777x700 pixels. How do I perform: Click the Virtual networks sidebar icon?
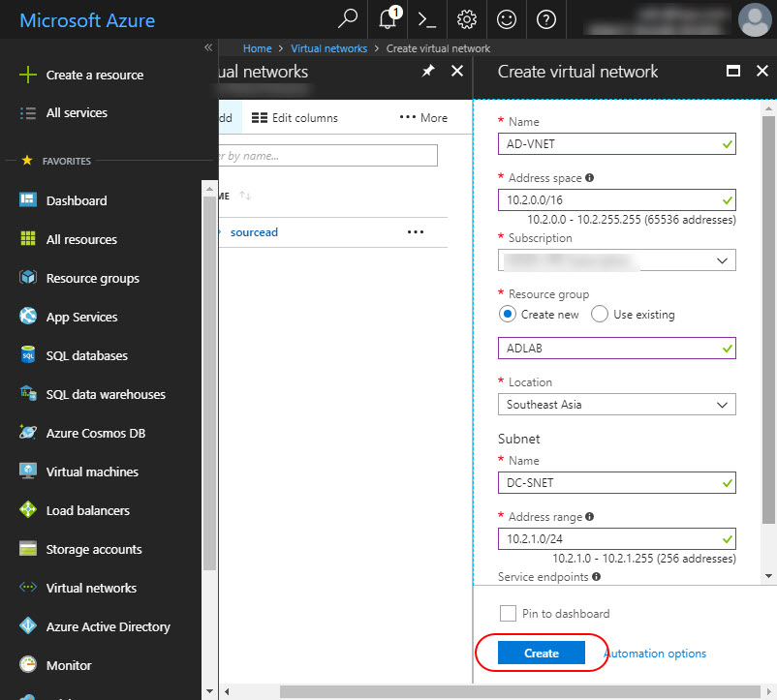pos(28,587)
